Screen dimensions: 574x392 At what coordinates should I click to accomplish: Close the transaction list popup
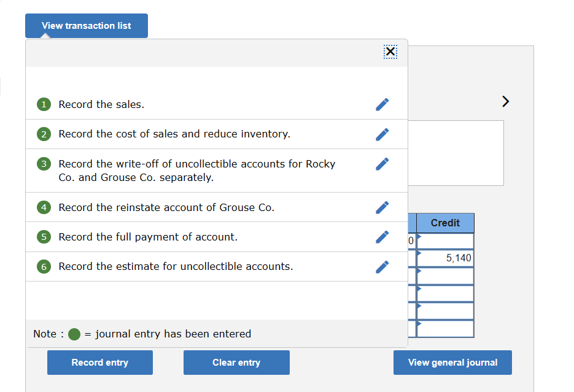pos(390,52)
